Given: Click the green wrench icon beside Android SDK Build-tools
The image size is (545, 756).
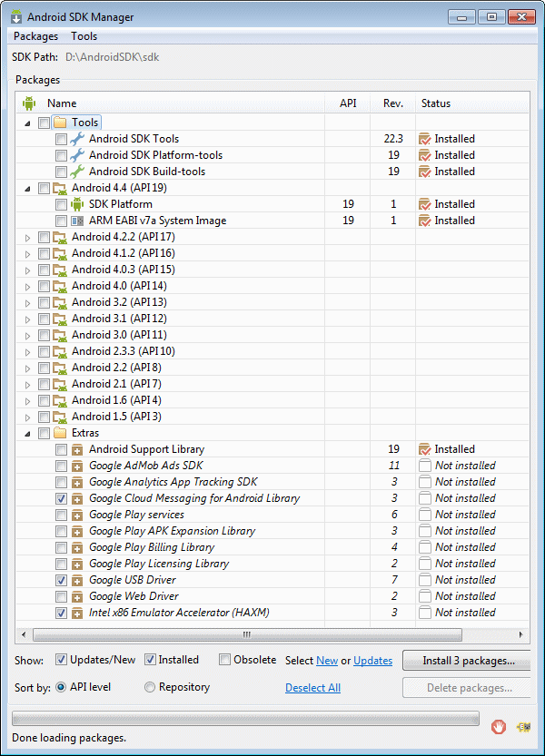Looking at the screenshot, I should [77, 172].
